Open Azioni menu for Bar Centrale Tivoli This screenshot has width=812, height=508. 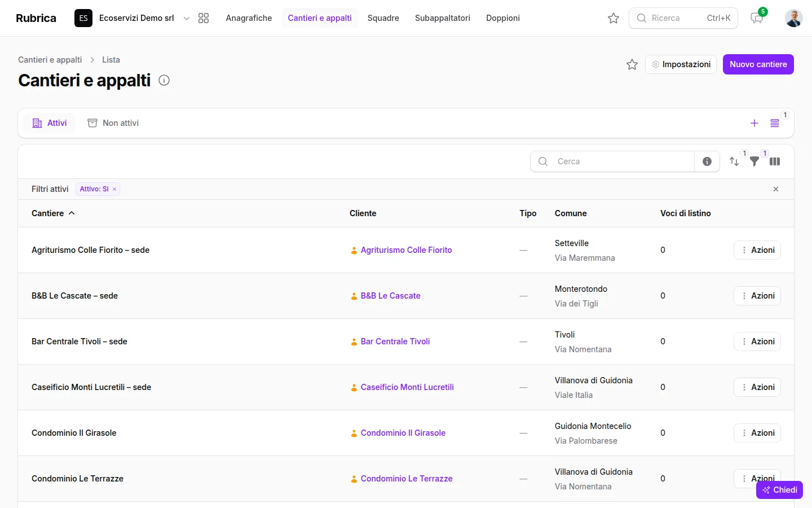click(757, 341)
